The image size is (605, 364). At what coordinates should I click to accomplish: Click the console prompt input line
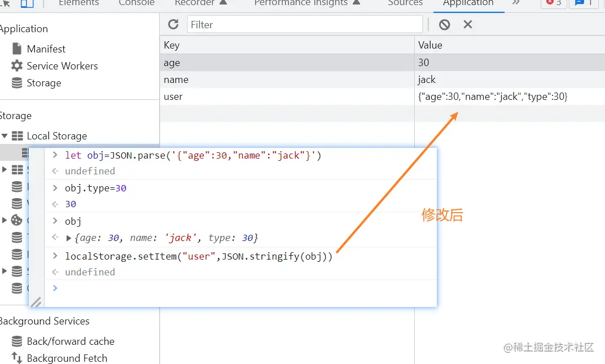point(240,288)
